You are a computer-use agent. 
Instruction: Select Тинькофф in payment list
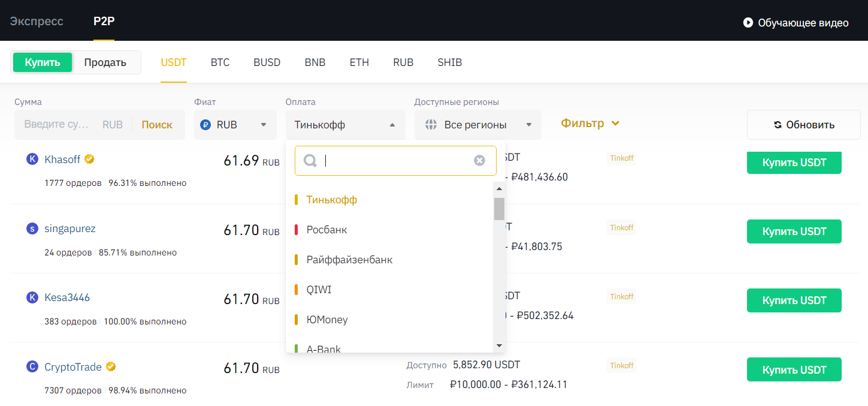pyautogui.click(x=390, y=200)
